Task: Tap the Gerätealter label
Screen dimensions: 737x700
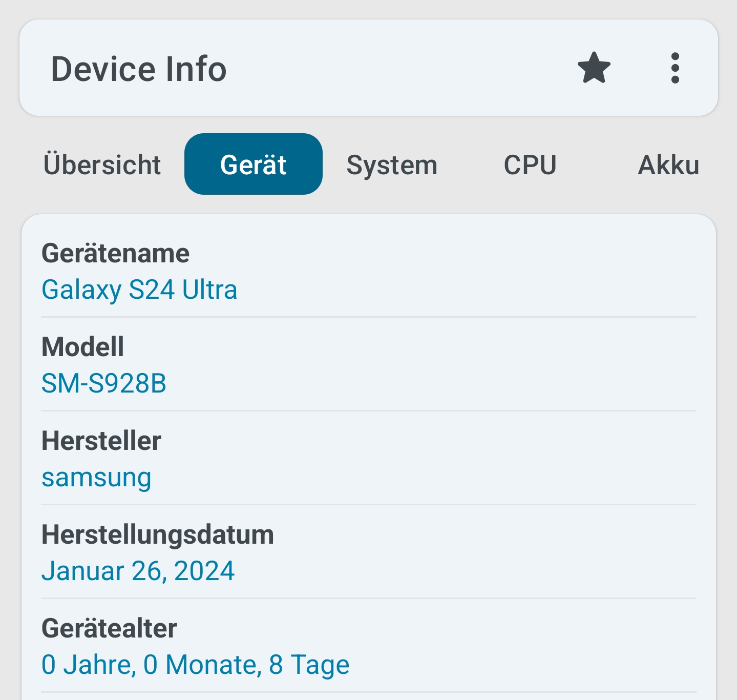Action: (109, 628)
